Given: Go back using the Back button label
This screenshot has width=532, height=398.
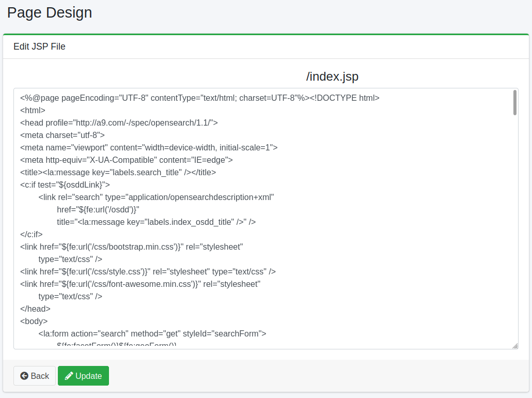Looking at the screenshot, I should pos(40,376).
